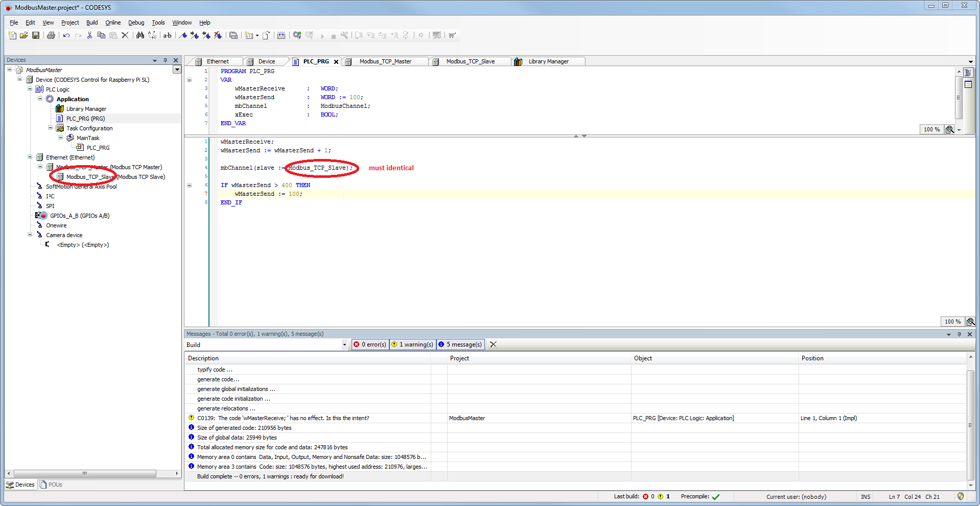Select Library Manager in the device tree
Viewport: 980px width, 506px height.
coord(86,109)
